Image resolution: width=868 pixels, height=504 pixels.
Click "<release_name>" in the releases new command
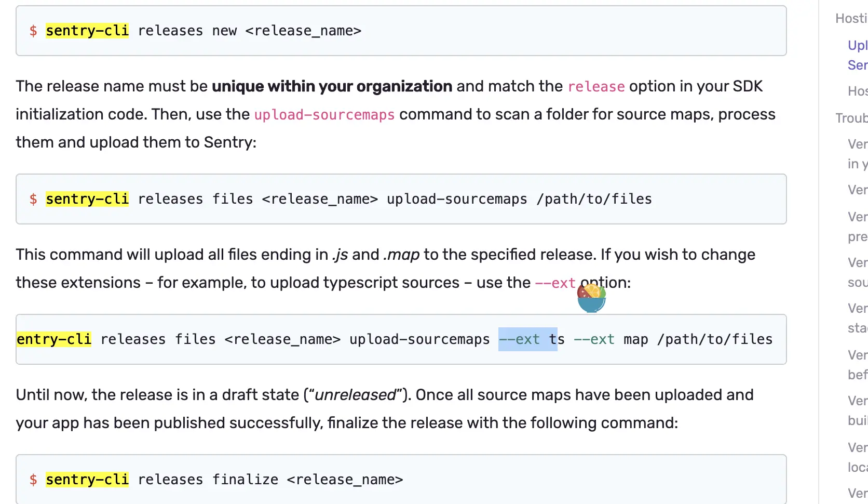pyautogui.click(x=303, y=31)
